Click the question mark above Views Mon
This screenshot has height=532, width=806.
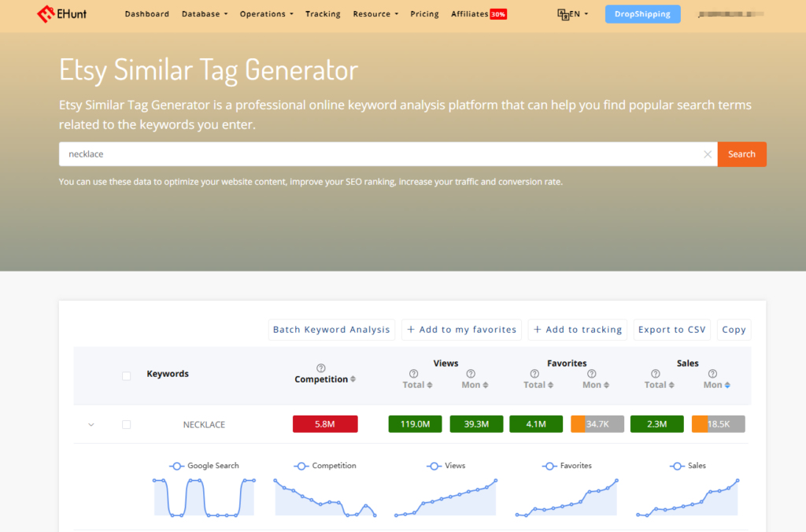[469, 373]
